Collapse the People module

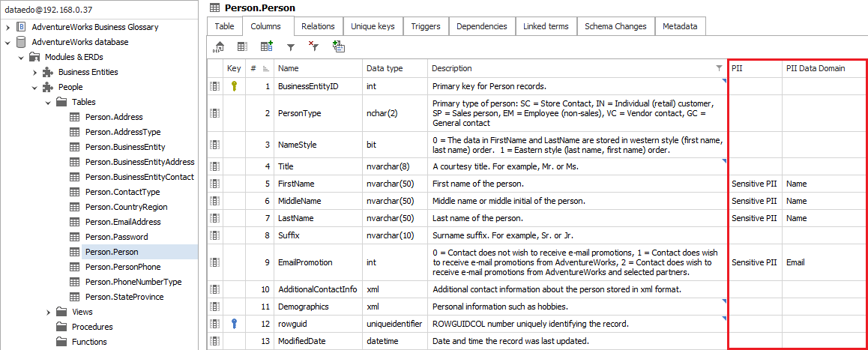coord(34,87)
